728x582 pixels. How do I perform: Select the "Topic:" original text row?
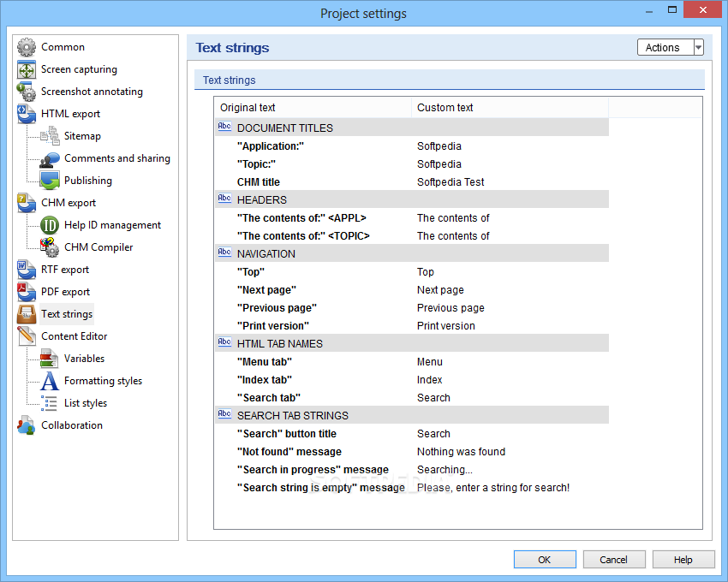click(256, 164)
